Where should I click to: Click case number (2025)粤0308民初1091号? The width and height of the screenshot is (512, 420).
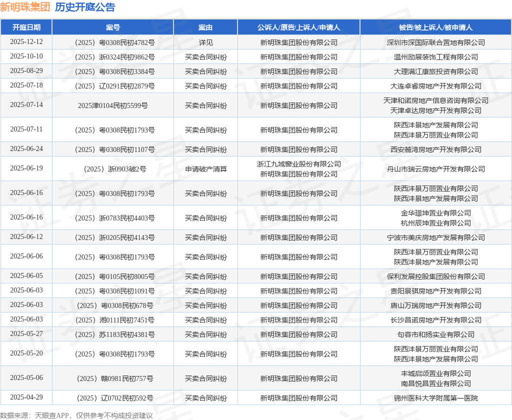(x=114, y=291)
